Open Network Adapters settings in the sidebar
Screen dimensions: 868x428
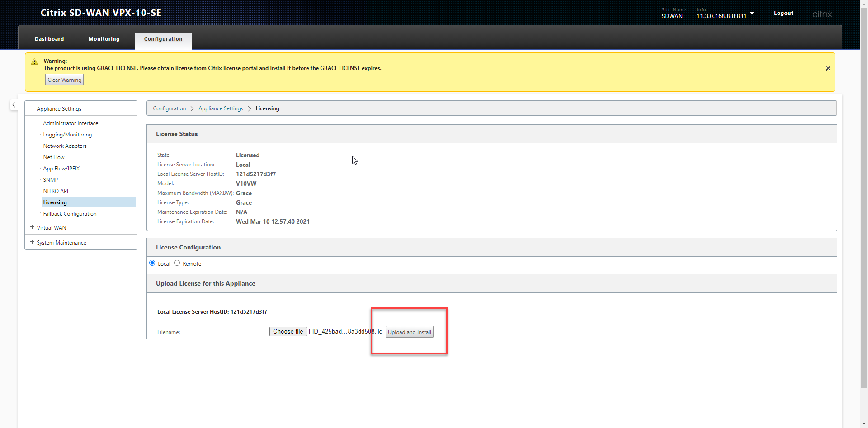click(x=65, y=146)
